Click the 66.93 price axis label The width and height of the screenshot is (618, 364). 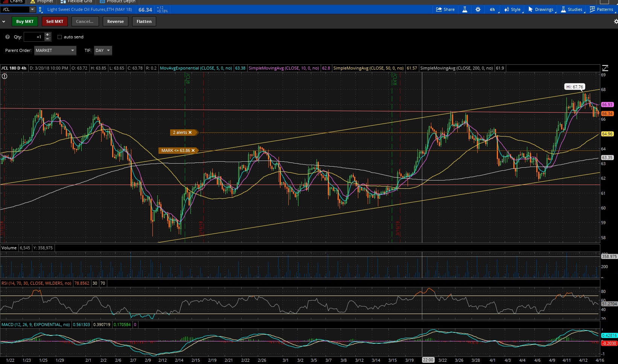(607, 105)
